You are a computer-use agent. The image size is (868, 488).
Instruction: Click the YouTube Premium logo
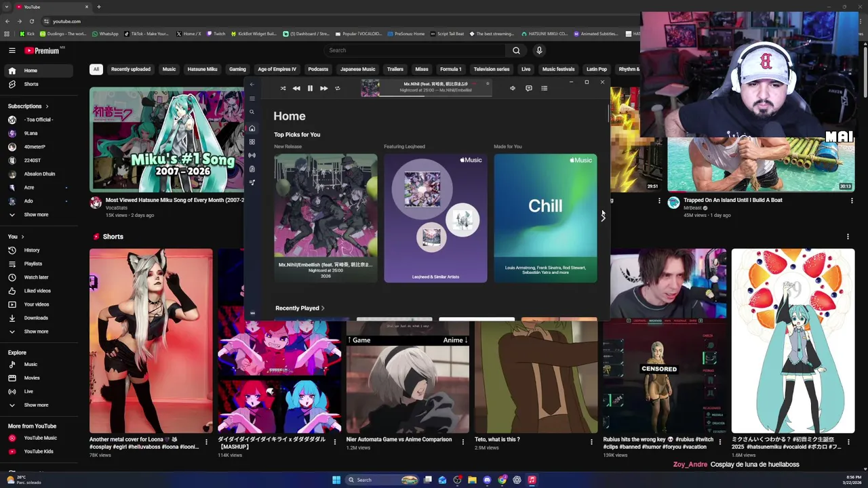tap(43, 50)
